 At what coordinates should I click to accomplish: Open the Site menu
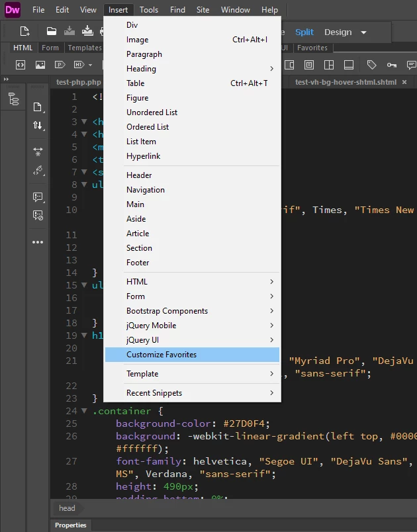coord(203,10)
